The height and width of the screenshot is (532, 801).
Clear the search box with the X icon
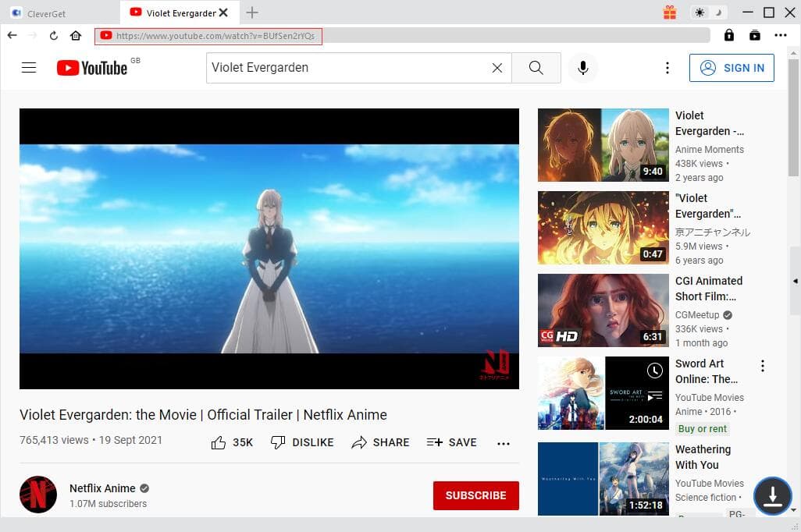[497, 68]
